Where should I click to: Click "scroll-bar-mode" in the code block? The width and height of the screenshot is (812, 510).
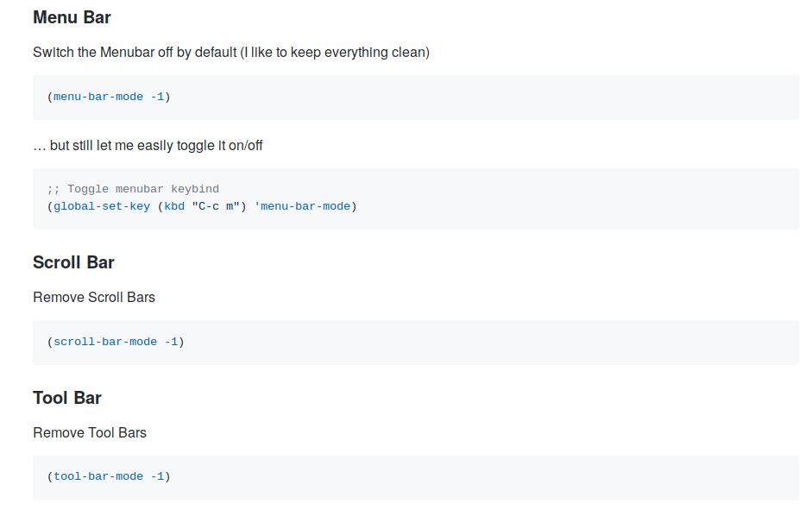point(105,342)
